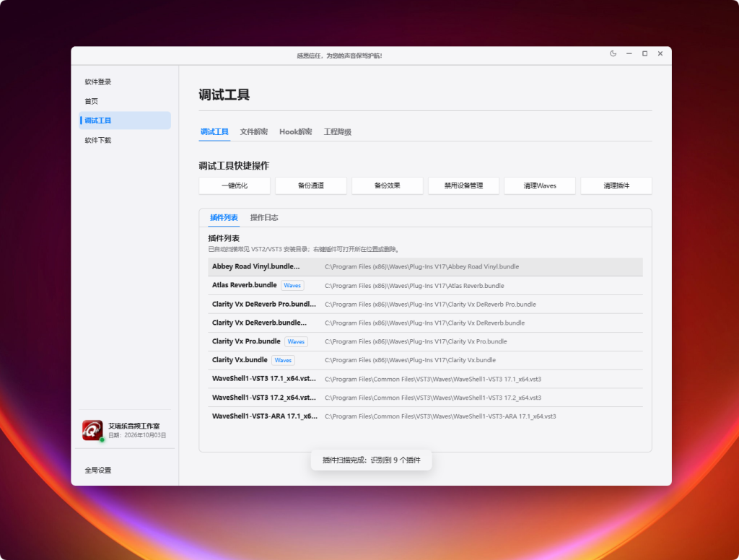
Task: Click the 清理插件 button
Action: click(x=616, y=185)
